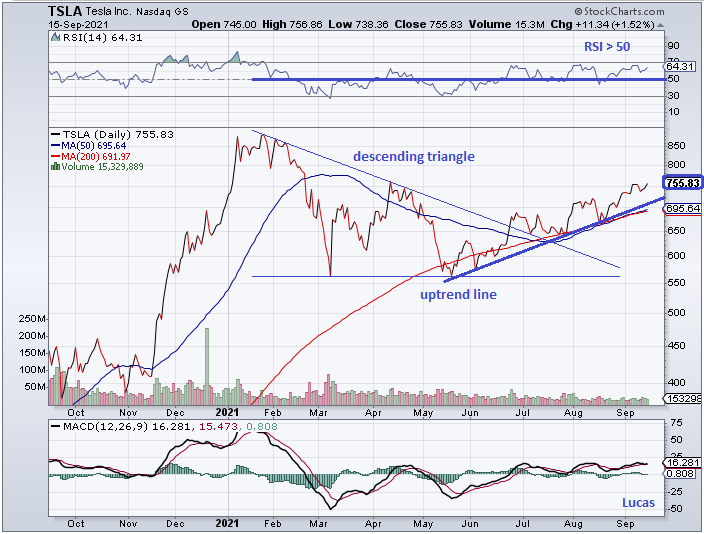Click the Sep label under the price chart
Image resolution: width=704 pixels, height=534 pixels.
click(625, 413)
